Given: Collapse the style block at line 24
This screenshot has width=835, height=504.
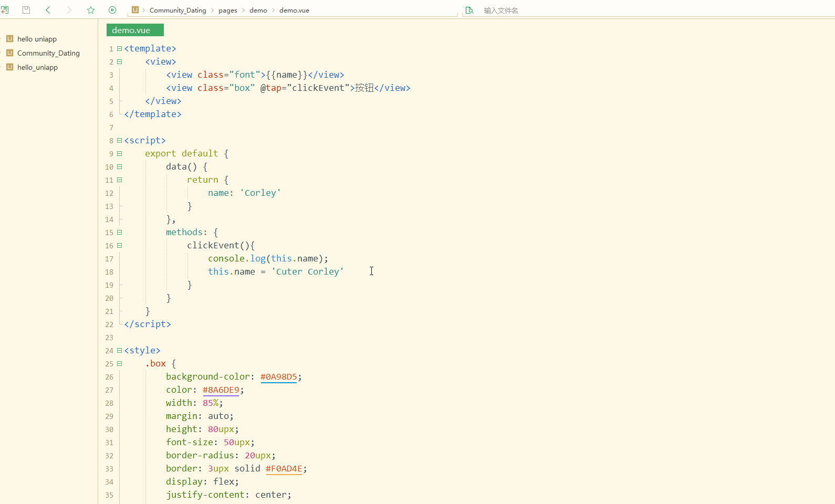Looking at the screenshot, I should pos(119,350).
